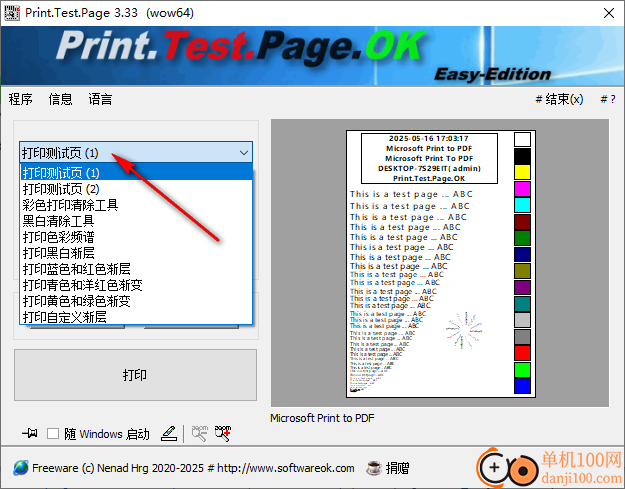Select 打印测试页 (2) in the list

click(136, 189)
